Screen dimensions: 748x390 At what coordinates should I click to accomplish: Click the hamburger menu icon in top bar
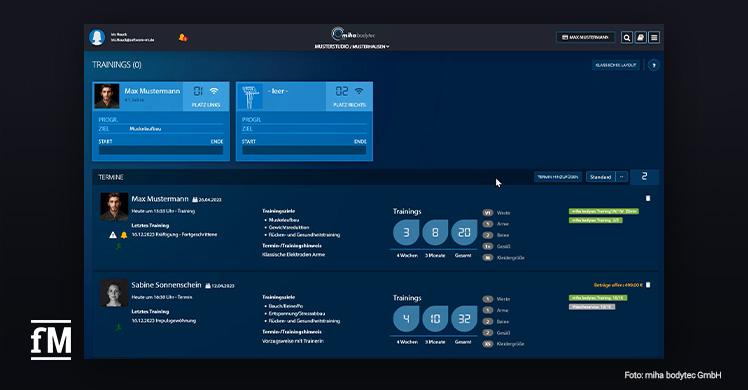pyautogui.click(x=654, y=37)
